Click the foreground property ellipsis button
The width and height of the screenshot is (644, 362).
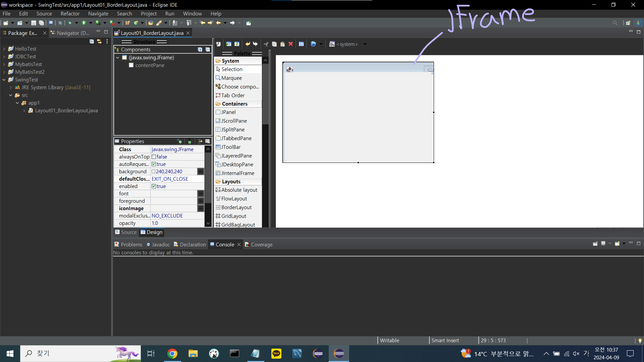[x=201, y=201]
